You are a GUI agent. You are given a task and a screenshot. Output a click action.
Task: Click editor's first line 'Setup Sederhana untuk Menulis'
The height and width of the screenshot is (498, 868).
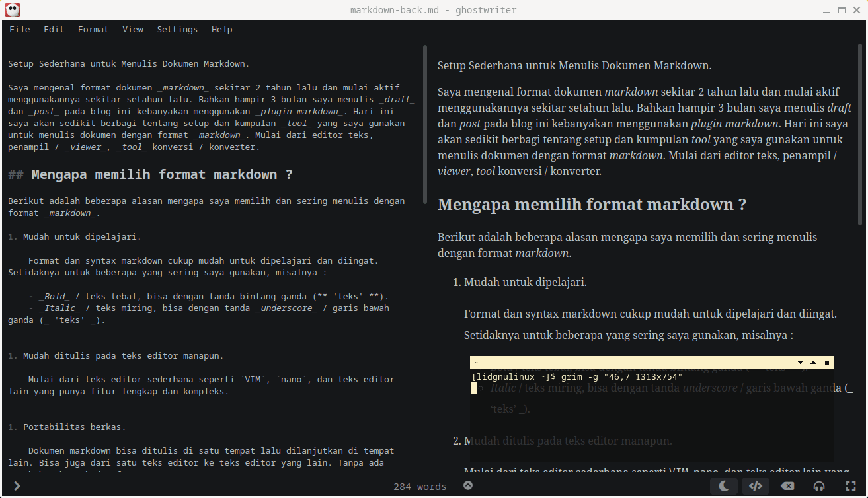[129, 64]
